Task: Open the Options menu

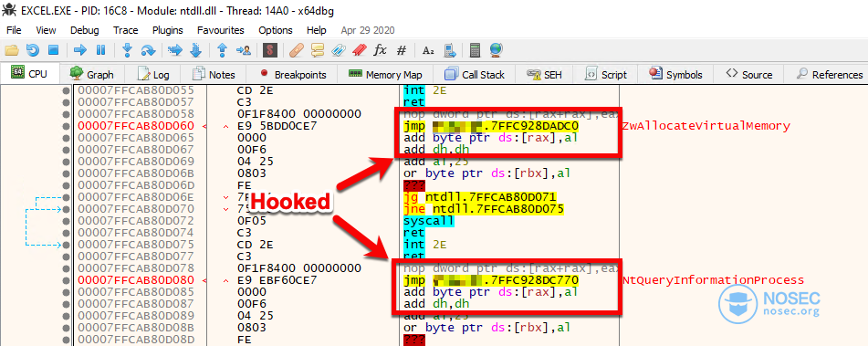Action: pos(276,30)
